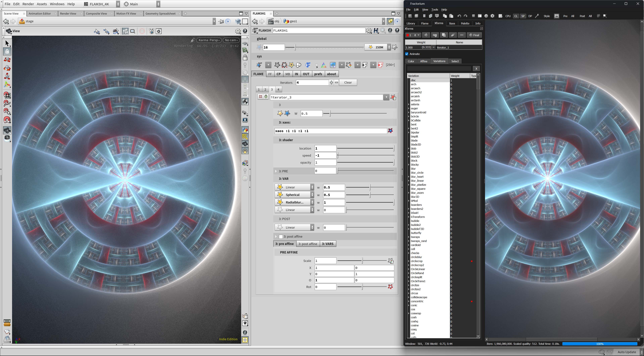Toggle the DP precision option in Fractorium
Image resolution: width=644 pixels, height=356 pixels.
point(530,16)
